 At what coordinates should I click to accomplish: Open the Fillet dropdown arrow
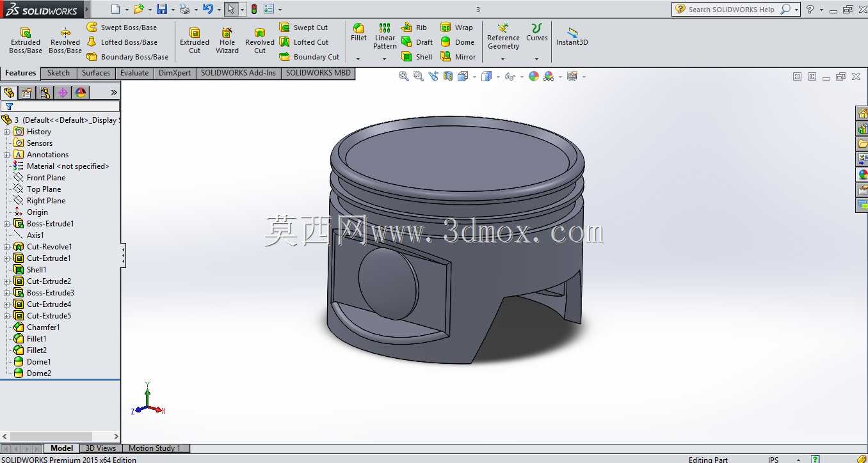pos(358,59)
